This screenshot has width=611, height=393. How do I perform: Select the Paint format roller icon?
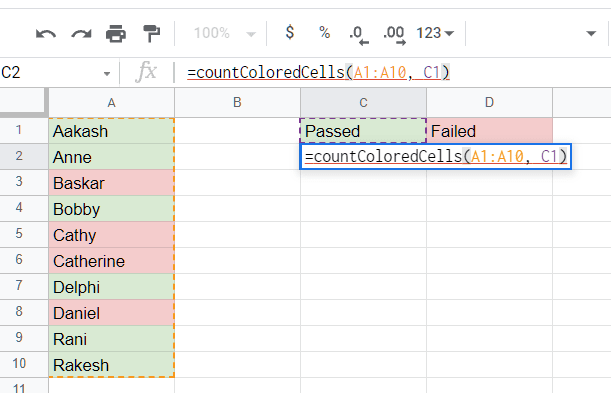click(x=152, y=33)
